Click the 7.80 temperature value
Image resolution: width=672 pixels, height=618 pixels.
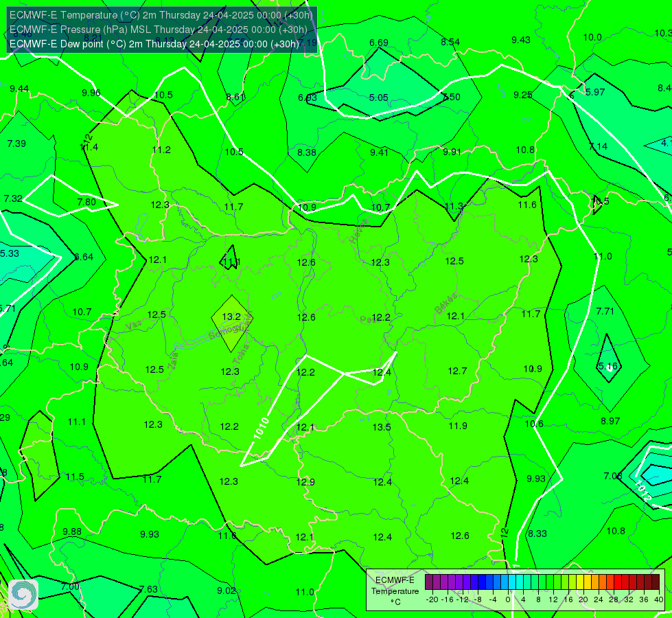coord(86,202)
